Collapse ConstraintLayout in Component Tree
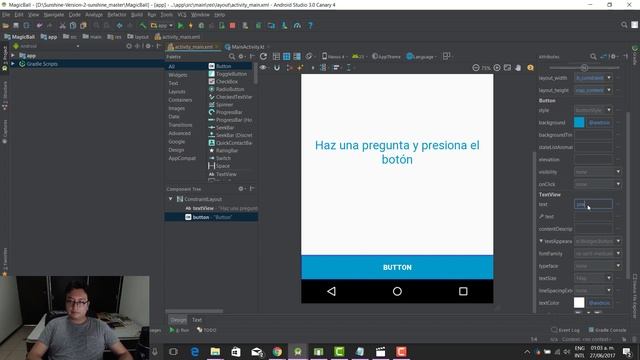The height and width of the screenshot is (360, 640). pos(171,199)
